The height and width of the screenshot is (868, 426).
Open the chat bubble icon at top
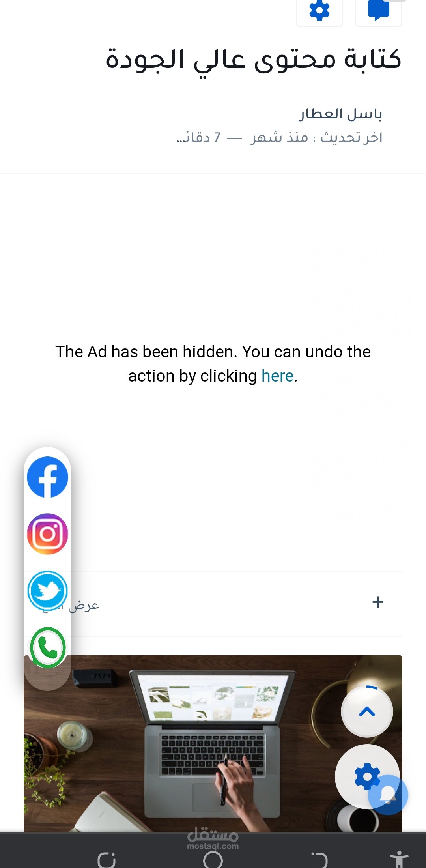(379, 11)
